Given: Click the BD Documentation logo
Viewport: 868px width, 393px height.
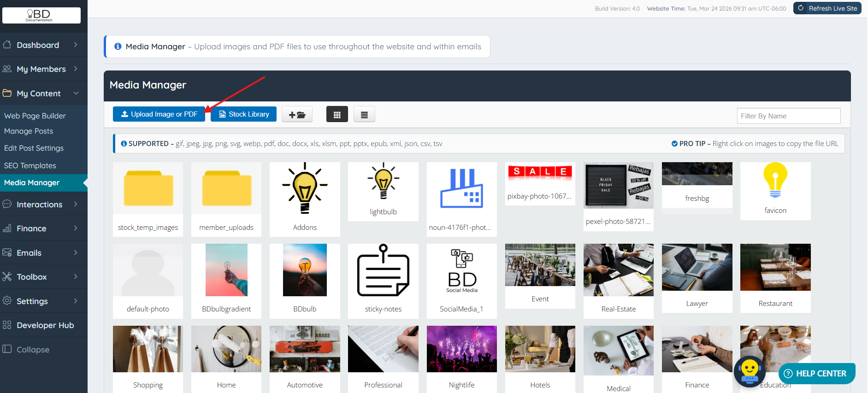Looking at the screenshot, I should tap(41, 15).
